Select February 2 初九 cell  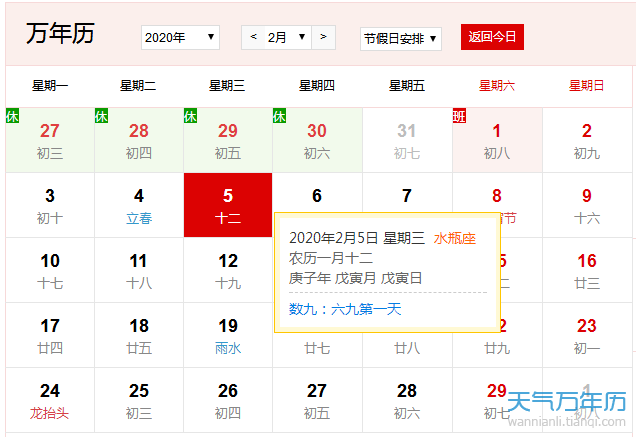(x=587, y=140)
